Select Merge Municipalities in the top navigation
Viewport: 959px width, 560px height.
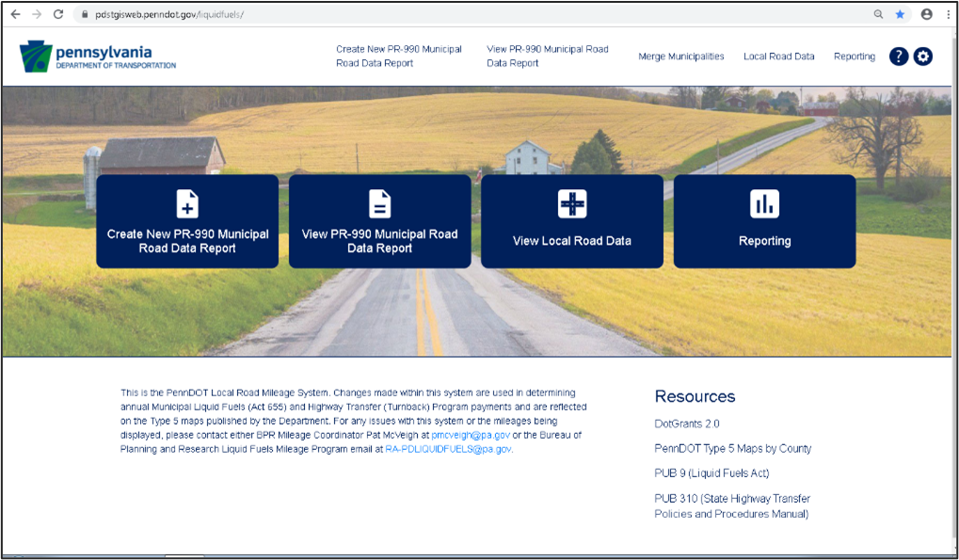(x=680, y=56)
